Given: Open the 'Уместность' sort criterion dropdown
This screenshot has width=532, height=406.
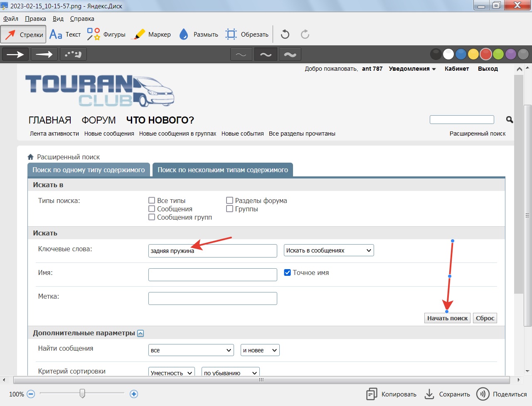Looking at the screenshot, I should [172, 372].
